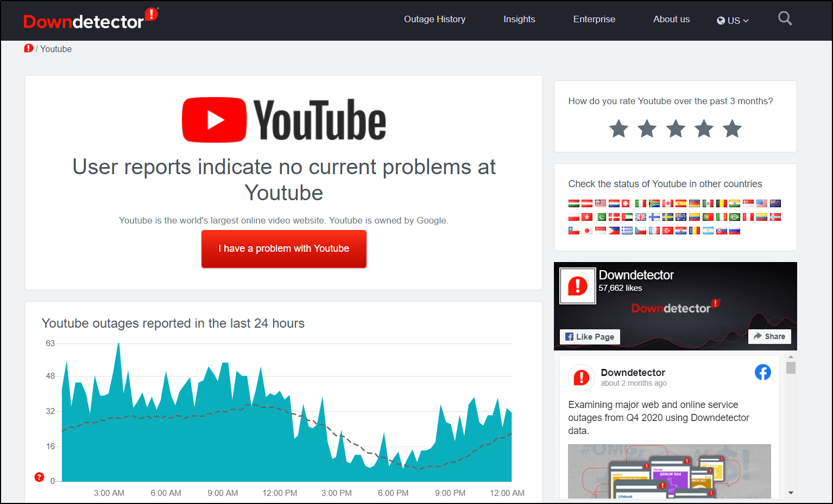Rate Youtube with three stars
Viewport: 833px width, 504px height.
tap(676, 129)
